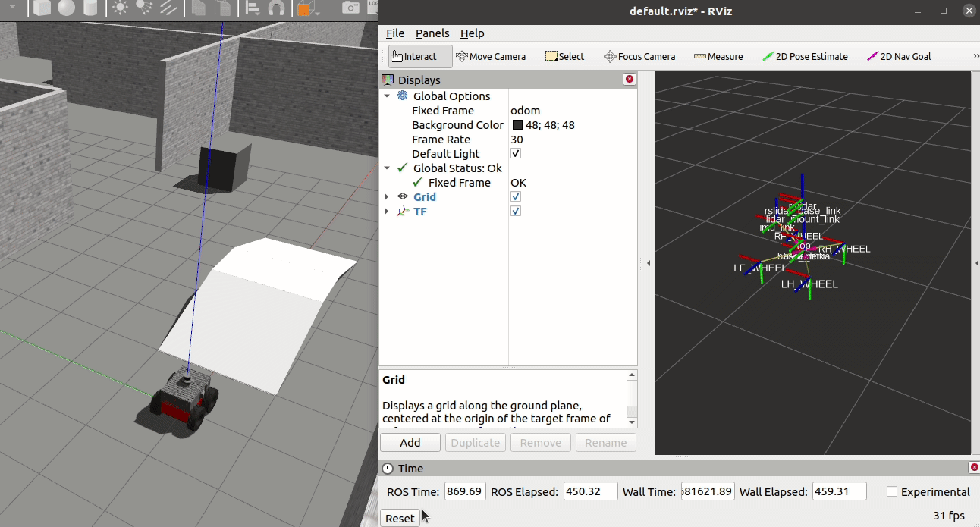The width and height of the screenshot is (980, 527).
Task: Click the Paste icon in Gazebo toolbar
Action: pos(222,8)
